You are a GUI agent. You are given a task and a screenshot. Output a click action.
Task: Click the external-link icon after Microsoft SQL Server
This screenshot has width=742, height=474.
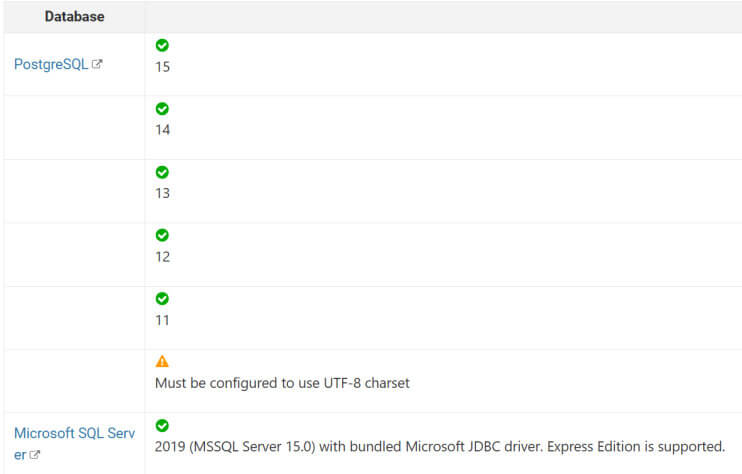tap(35, 455)
